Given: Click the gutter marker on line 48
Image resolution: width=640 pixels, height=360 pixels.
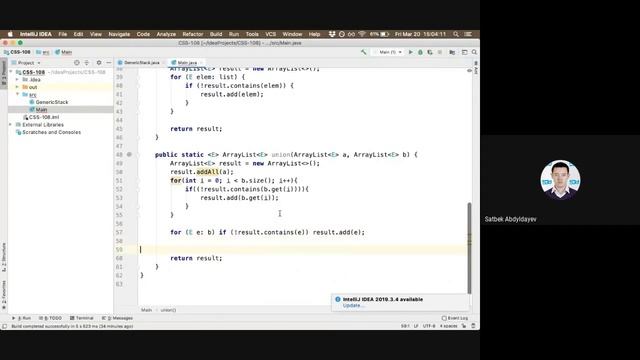Looking at the screenshot, I should pos(129,155).
